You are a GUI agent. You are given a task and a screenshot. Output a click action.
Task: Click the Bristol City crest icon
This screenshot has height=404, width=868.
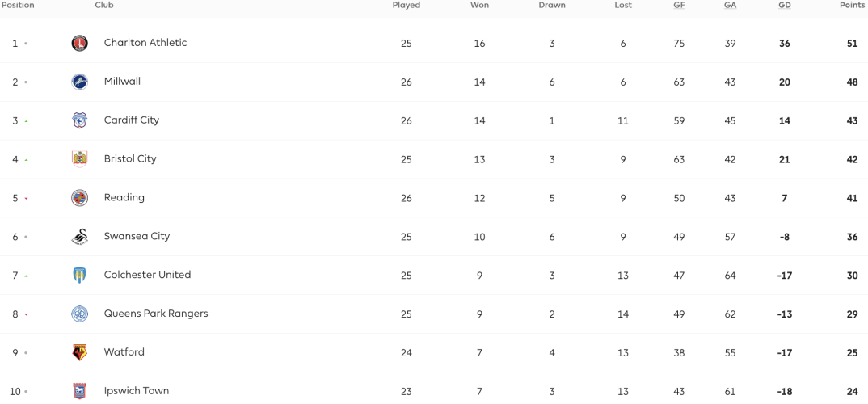pyautogui.click(x=80, y=159)
